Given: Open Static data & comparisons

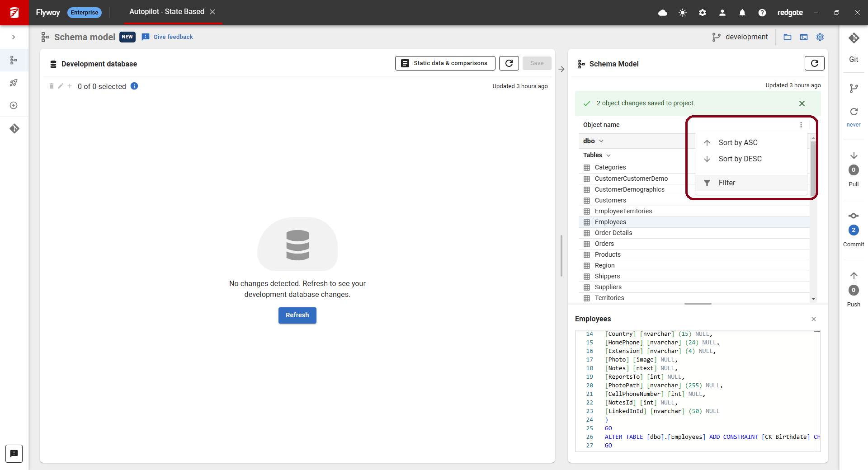Looking at the screenshot, I should [445, 63].
